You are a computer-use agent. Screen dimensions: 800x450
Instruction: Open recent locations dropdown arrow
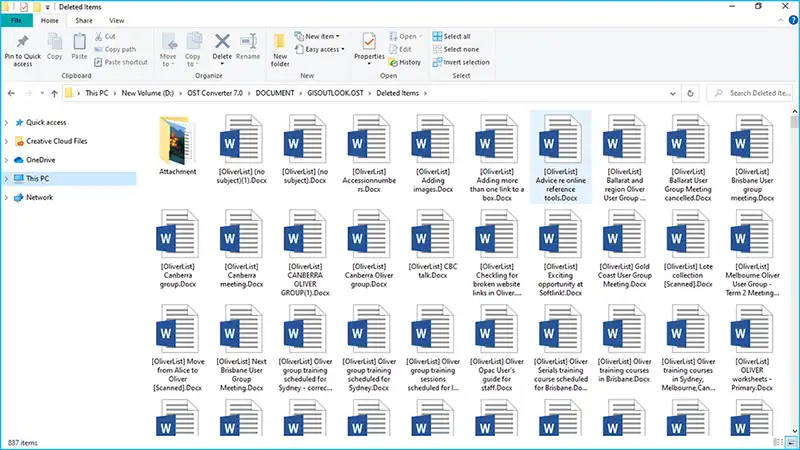coord(42,93)
